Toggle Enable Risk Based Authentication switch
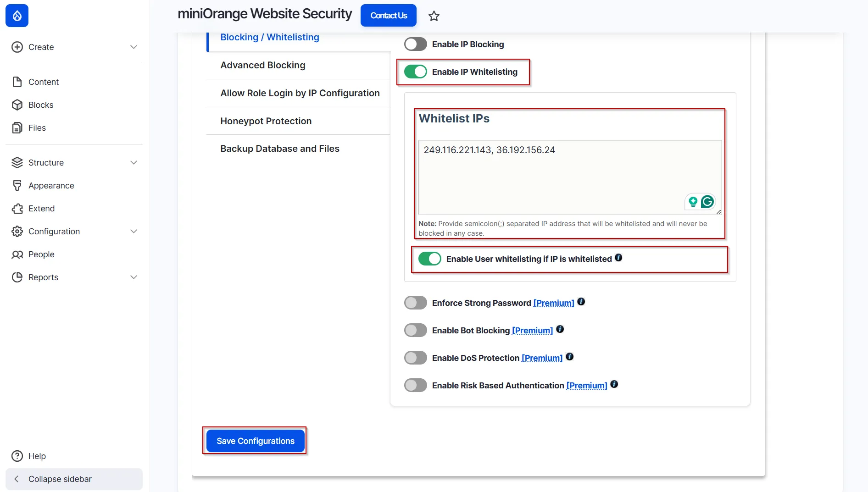Screen dimensions: 868x492 coord(416,386)
